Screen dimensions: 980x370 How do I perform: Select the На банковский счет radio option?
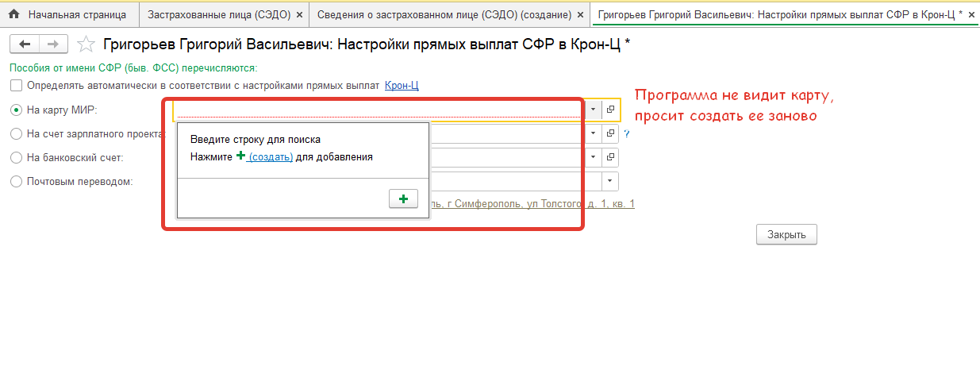coord(17,157)
